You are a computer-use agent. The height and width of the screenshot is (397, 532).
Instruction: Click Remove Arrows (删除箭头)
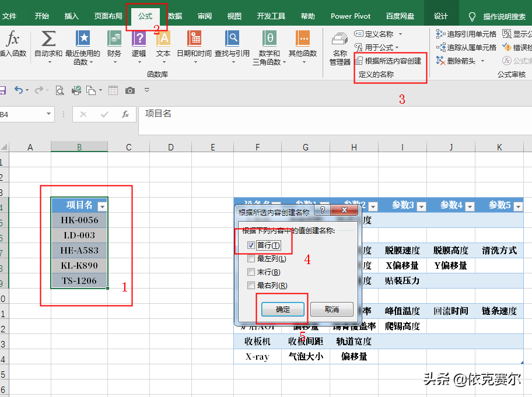pyautogui.click(x=456, y=61)
